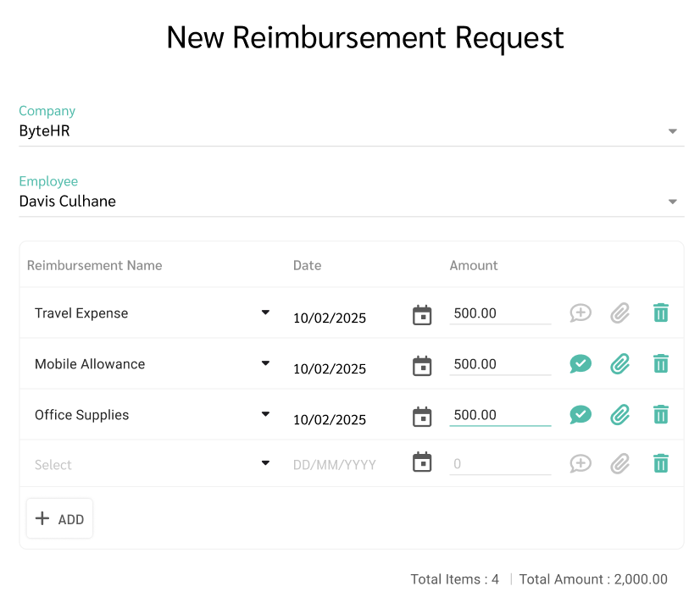Focus the DD/MM/YYYY date field

point(335,465)
